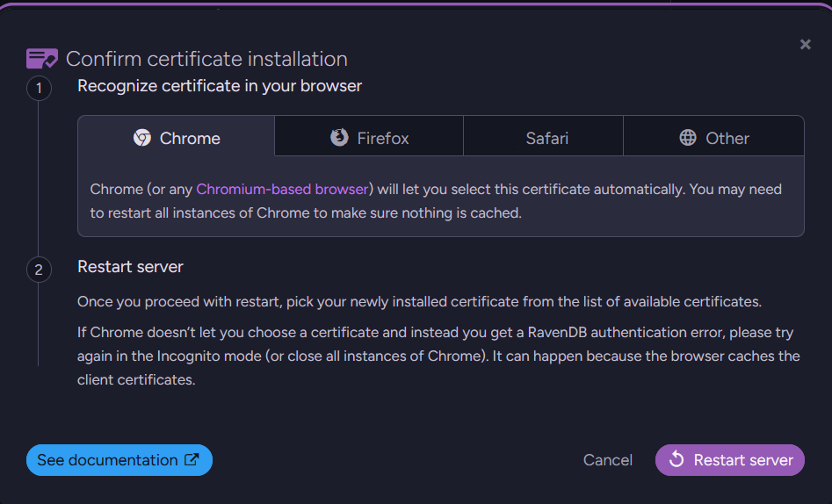Click the Recognize certificate in your browser heading
The width and height of the screenshot is (832, 504).
point(220,86)
